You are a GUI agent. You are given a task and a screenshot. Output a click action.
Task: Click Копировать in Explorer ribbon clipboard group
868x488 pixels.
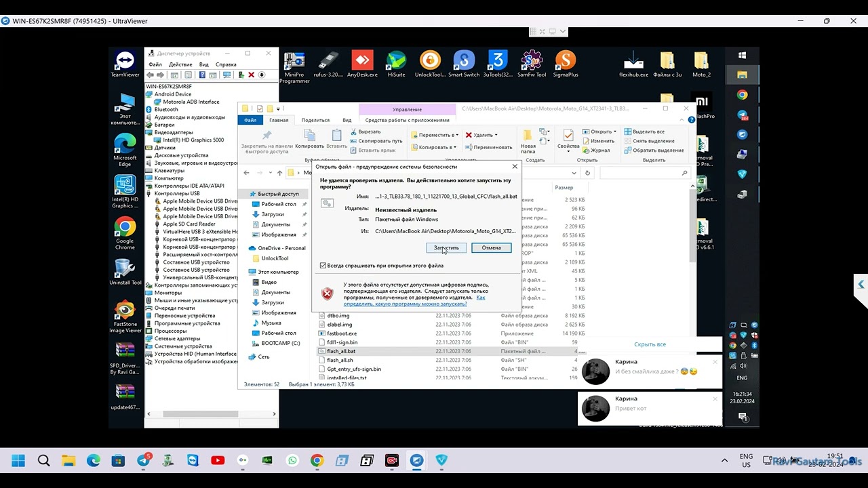point(309,138)
